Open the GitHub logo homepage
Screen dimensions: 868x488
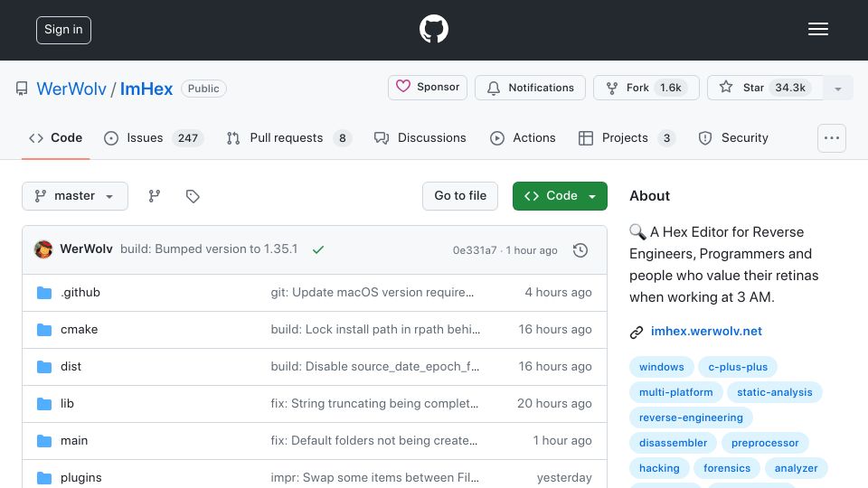433,29
